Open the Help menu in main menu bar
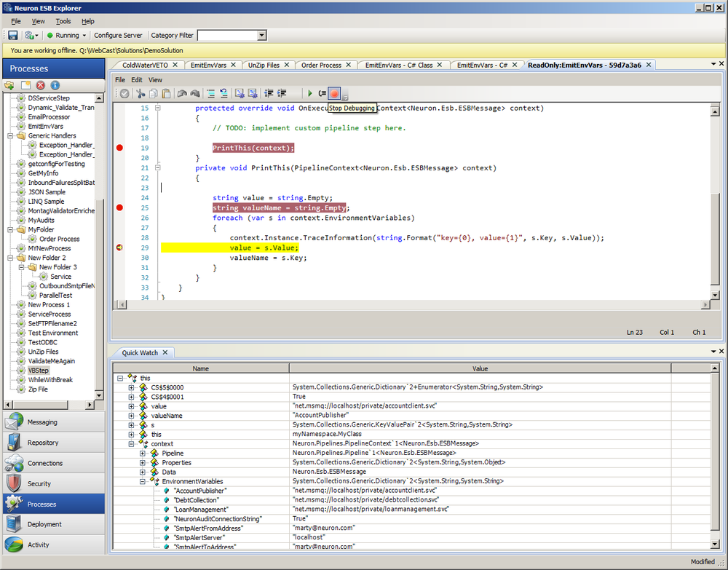The height and width of the screenshot is (570, 728). (x=88, y=21)
